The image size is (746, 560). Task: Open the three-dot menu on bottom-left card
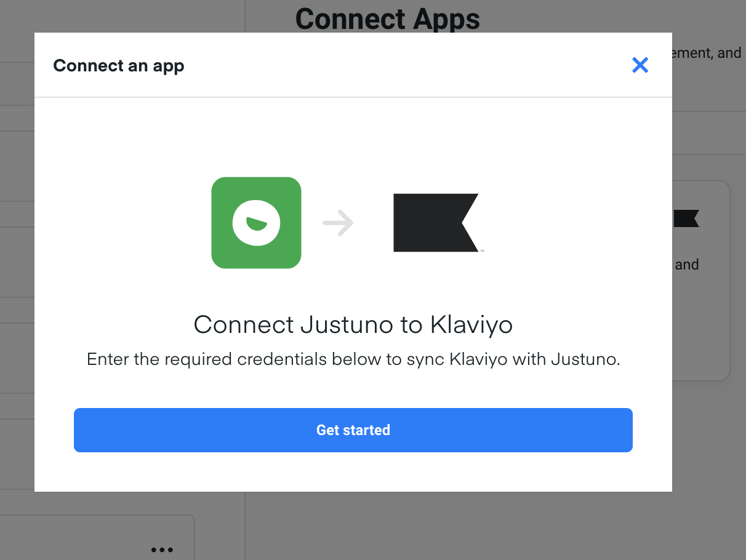pyautogui.click(x=162, y=550)
